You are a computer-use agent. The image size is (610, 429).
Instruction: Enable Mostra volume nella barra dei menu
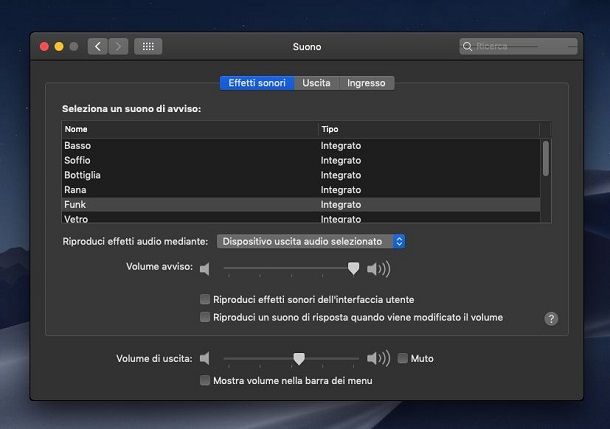[x=205, y=380]
